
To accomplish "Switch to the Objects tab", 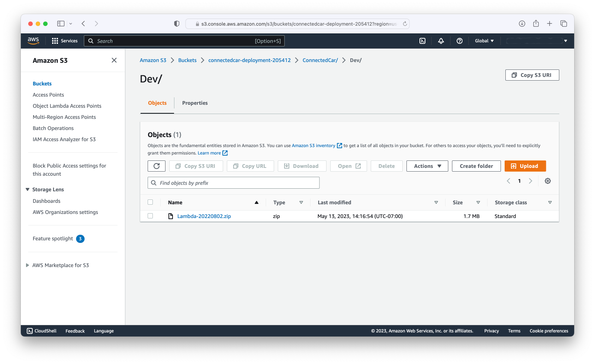I will (157, 103).
